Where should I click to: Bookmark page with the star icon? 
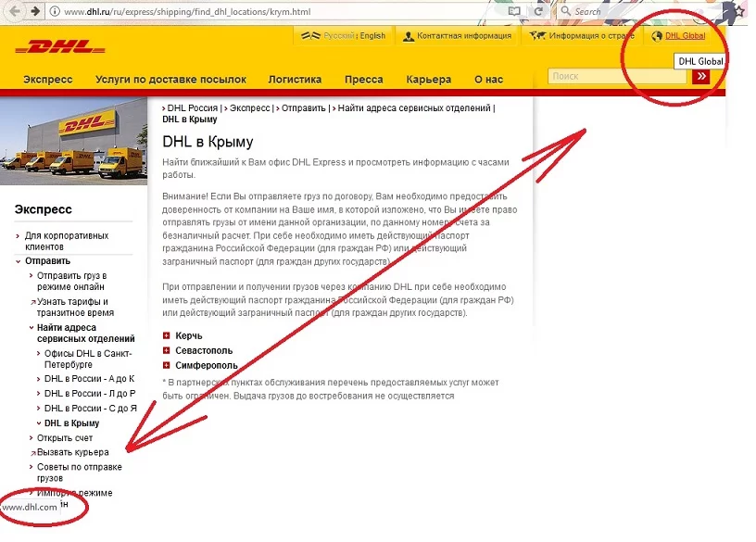(739, 11)
